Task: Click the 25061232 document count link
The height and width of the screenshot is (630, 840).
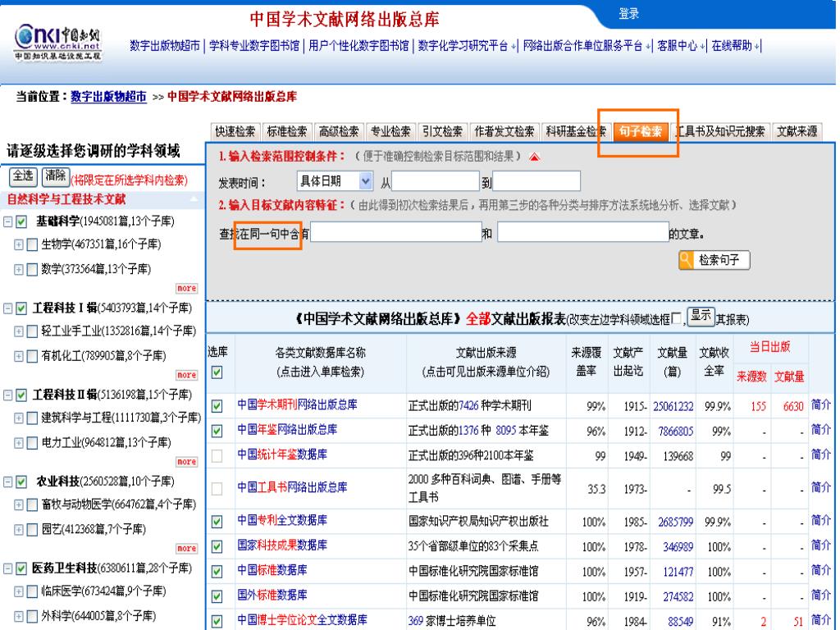Action: (673, 407)
